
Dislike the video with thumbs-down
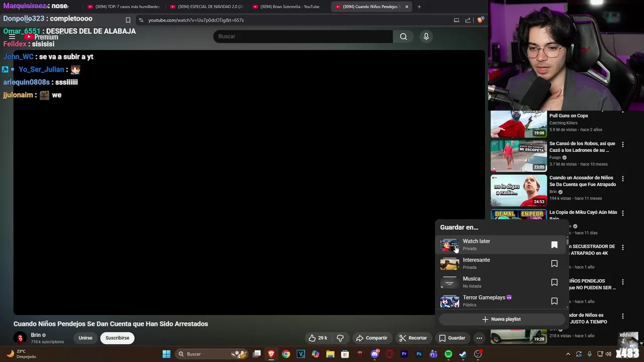[x=340, y=338]
